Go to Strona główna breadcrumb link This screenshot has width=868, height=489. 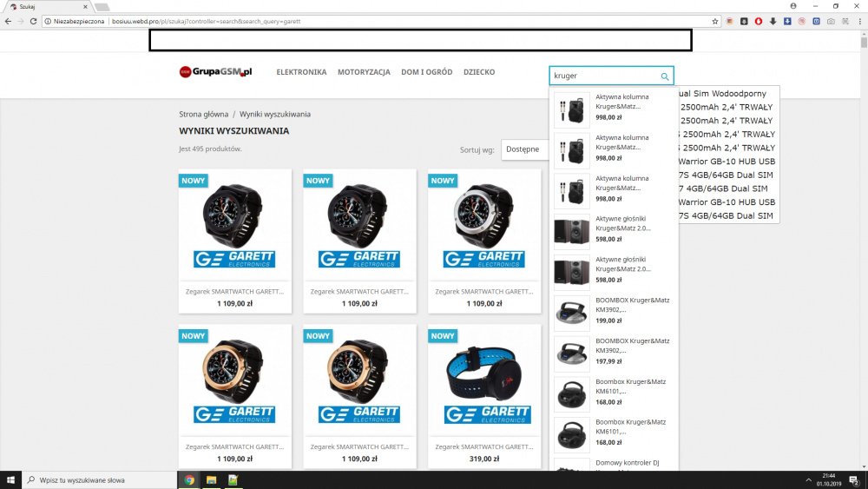pos(203,114)
